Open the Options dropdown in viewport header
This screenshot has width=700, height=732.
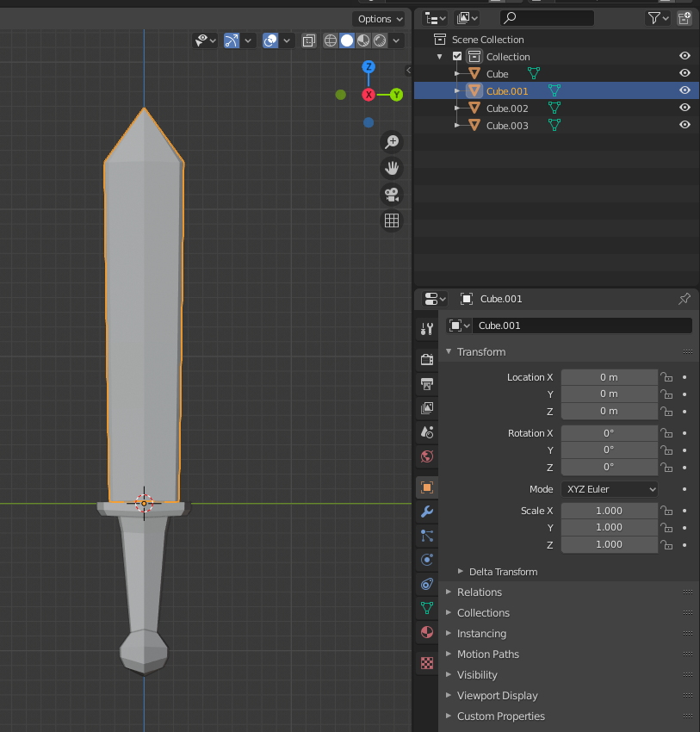[x=379, y=19]
